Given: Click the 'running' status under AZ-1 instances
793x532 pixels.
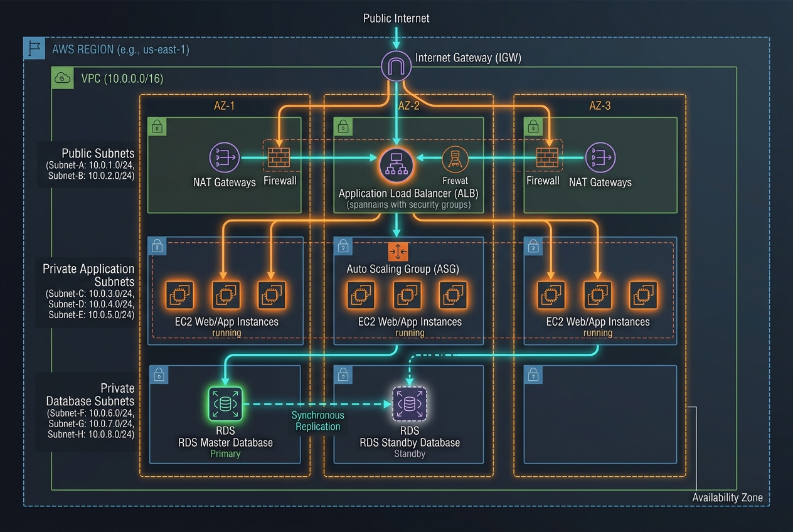Looking at the screenshot, I should pos(226,332).
